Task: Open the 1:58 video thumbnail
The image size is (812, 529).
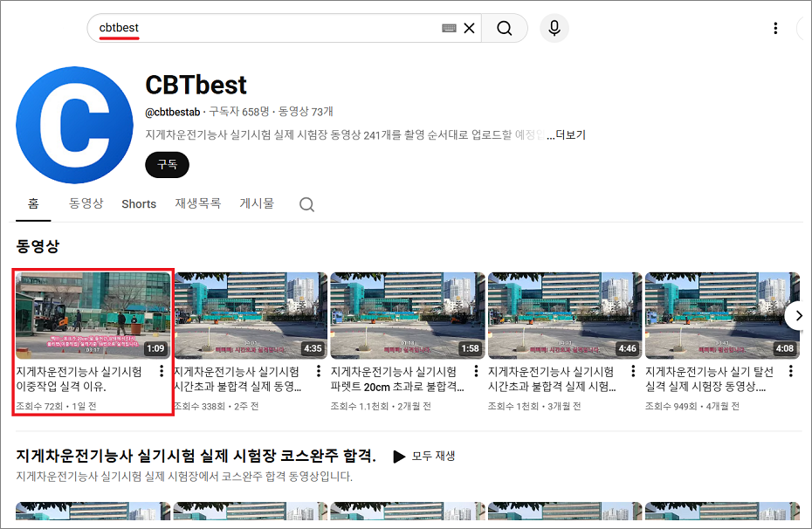Action: (408, 316)
